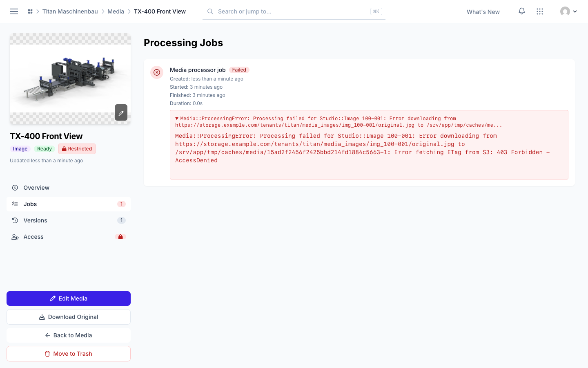Click the pencil edit icon on thumbnail
The image size is (588, 368).
121,112
